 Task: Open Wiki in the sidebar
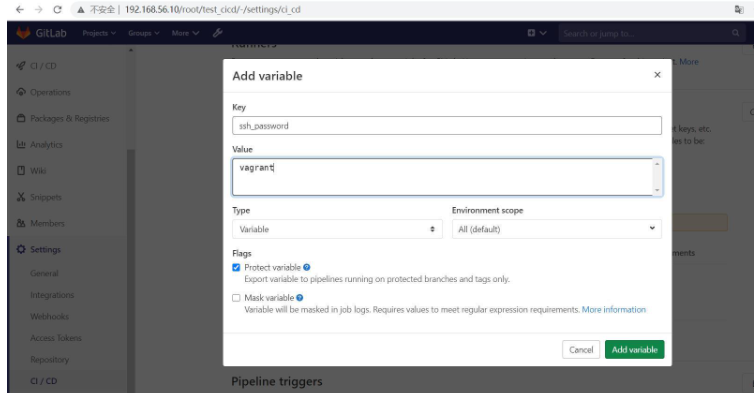coord(38,171)
